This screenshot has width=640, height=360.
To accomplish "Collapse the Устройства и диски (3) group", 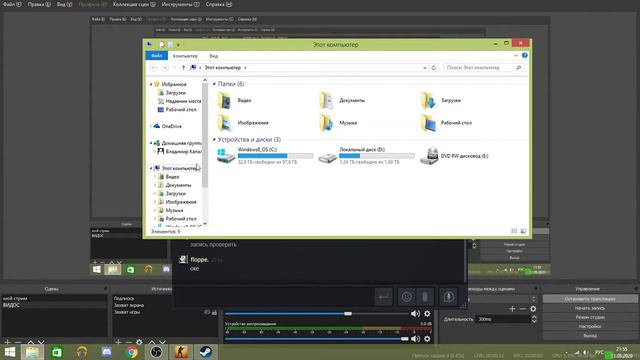I will click(214, 140).
